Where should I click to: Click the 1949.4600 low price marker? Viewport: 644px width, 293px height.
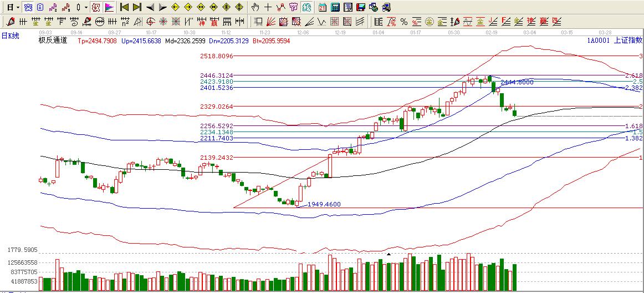click(324, 204)
